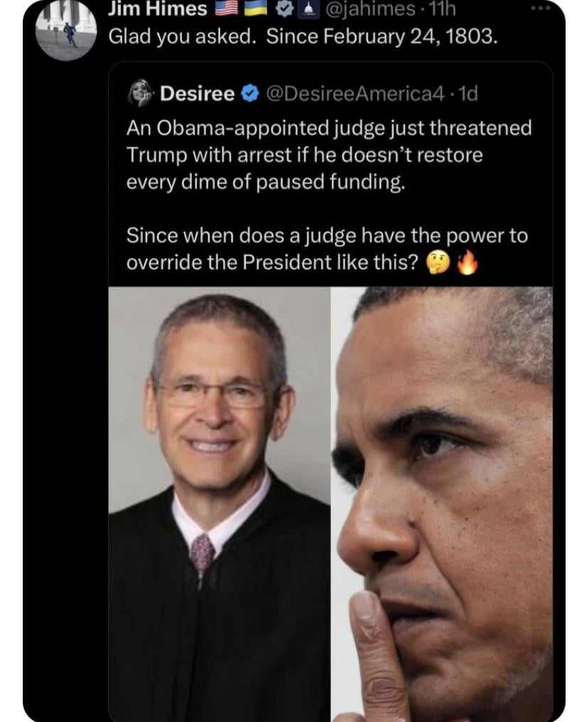Click the Capitol building government badge

pyautogui.click(x=306, y=9)
